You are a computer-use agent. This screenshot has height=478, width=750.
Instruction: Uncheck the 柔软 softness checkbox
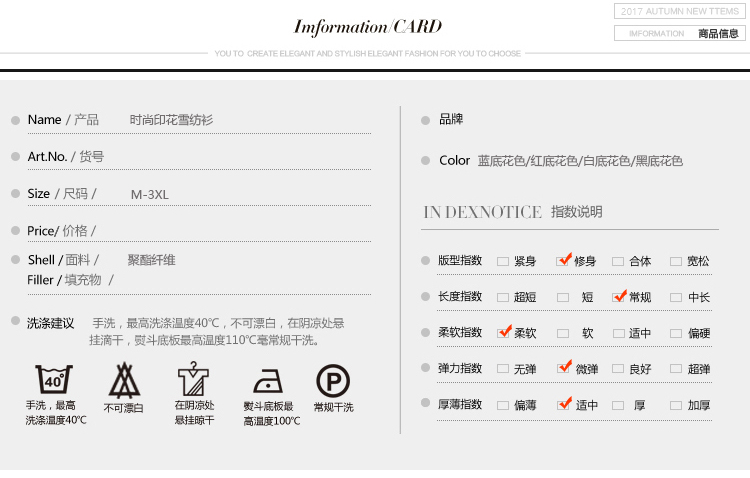504,332
